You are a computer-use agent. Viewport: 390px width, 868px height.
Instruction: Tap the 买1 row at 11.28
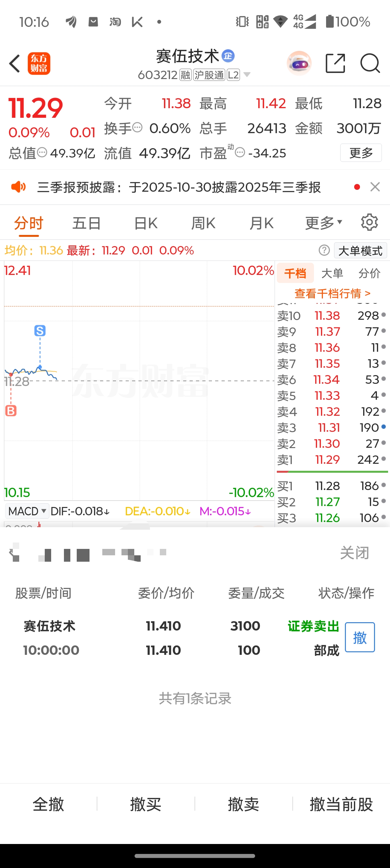(x=331, y=486)
